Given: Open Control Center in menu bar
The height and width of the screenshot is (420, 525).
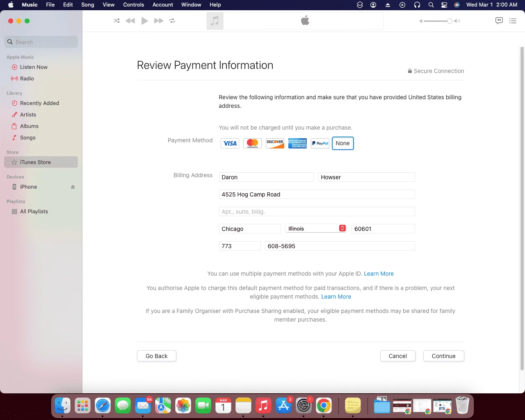Looking at the screenshot, I should [x=444, y=5].
